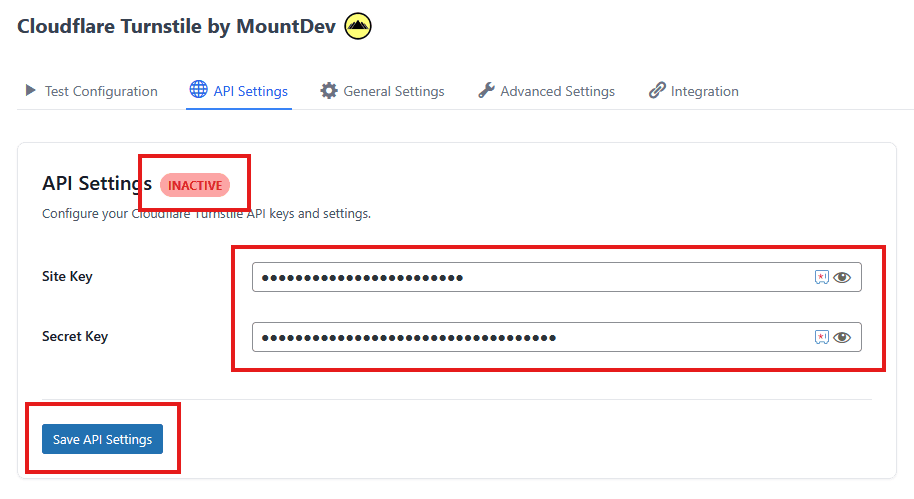Click the API Settings section heading

97,183
